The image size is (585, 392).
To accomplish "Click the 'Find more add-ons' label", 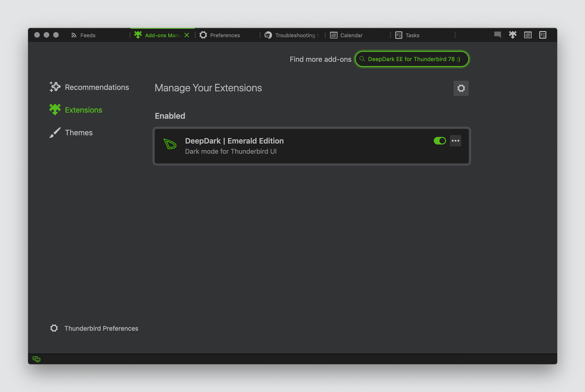I will click(321, 59).
